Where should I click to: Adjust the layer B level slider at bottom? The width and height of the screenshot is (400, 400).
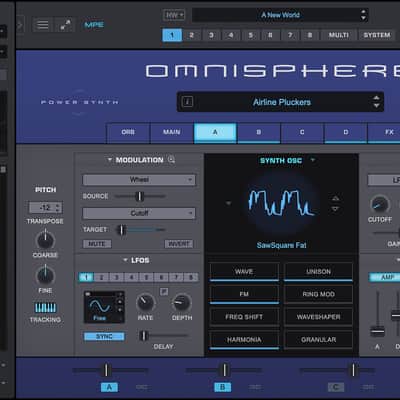[224, 370]
